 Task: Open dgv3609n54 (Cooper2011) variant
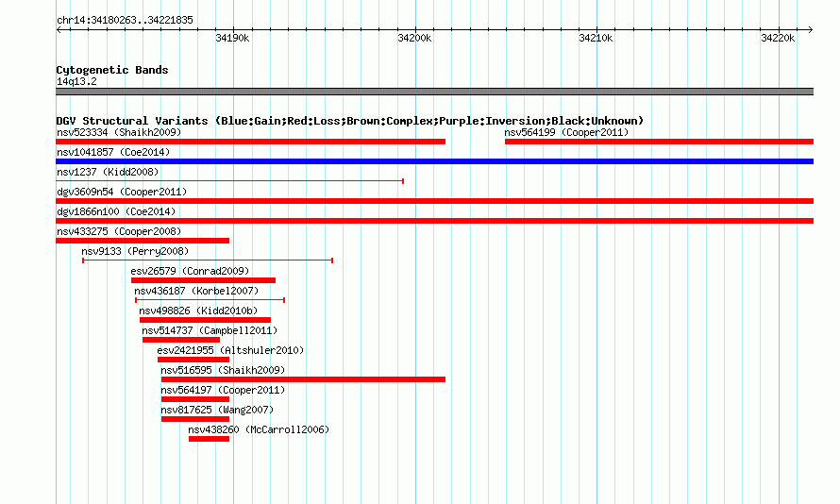coord(122,192)
